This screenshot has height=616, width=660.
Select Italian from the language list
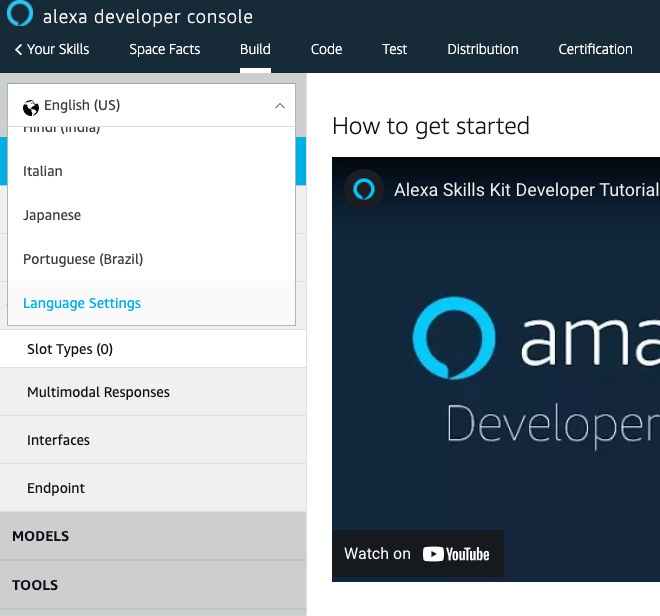tap(43, 171)
